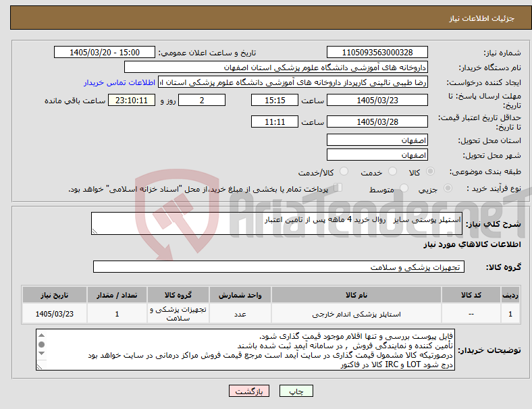The height and width of the screenshot is (409, 532).
Task: Click the buyer notes text box
Action: [245, 350]
